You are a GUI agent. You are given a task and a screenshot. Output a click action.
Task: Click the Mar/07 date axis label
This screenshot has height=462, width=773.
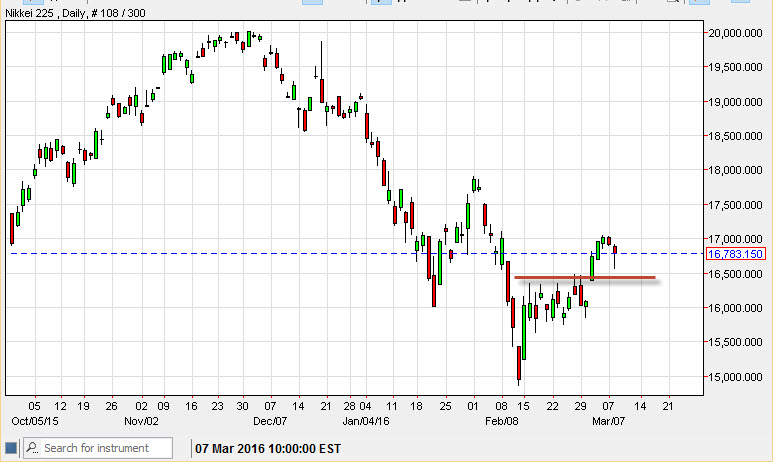608,422
